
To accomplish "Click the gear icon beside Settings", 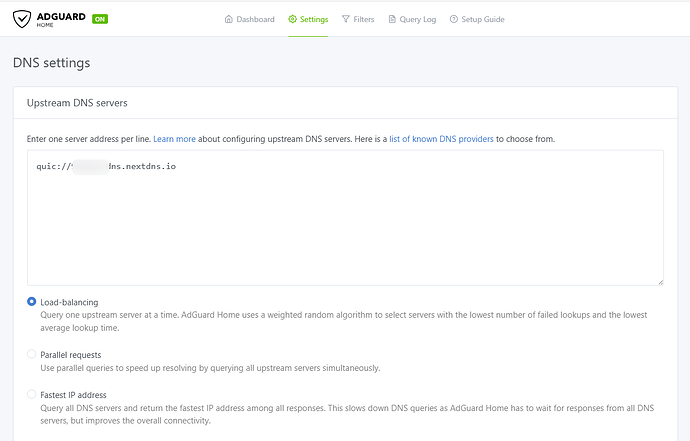I will pyautogui.click(x=292, y=19).
